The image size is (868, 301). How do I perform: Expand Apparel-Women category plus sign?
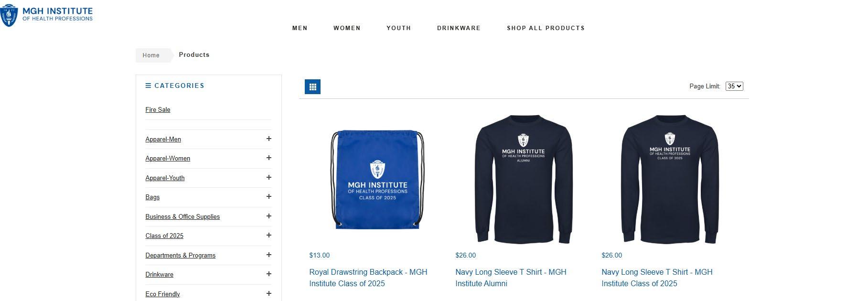click(x=269, y=158)
